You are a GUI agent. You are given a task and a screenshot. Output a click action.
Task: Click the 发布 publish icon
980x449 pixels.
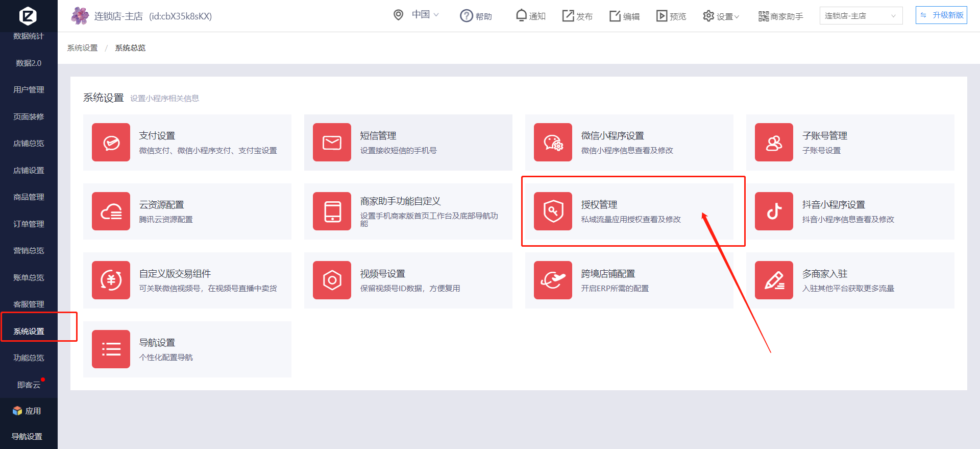[568, 16]
